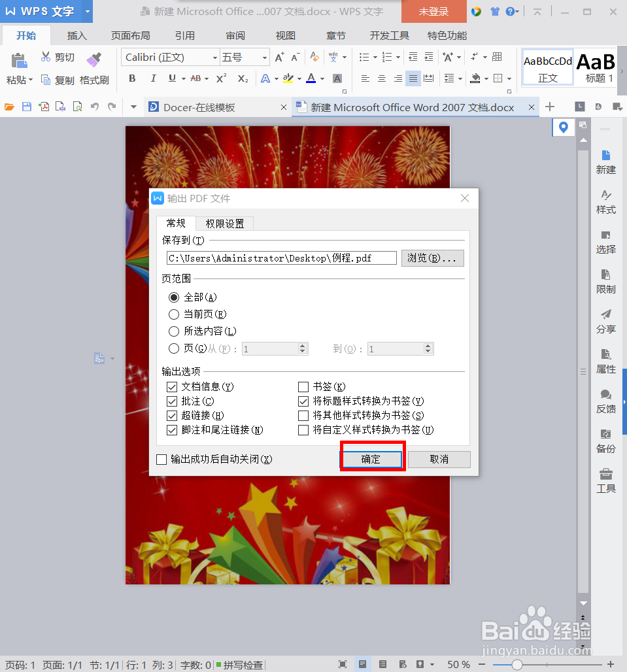The height and width of the screenshot is (672, 627).
Task: Confirm PDF export with 确定 button
Action: (371, 460)
